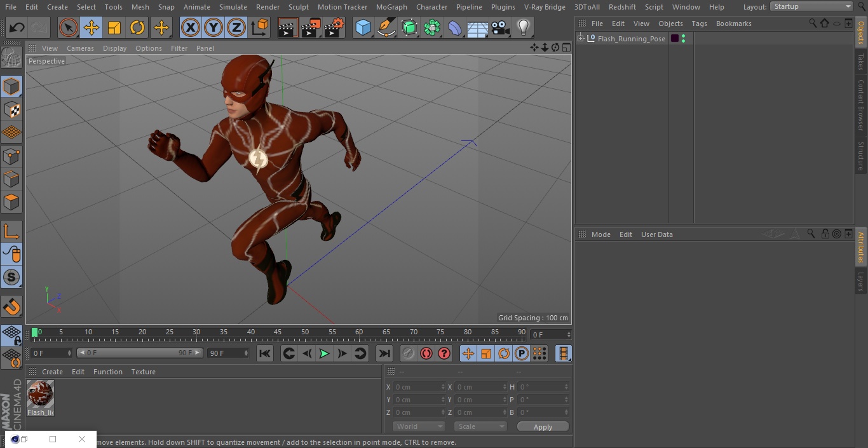Image resolution: width=868 pixels, height=448 pixels.
Task: Open viewport Cameras menu
Action: click(80, 48)
